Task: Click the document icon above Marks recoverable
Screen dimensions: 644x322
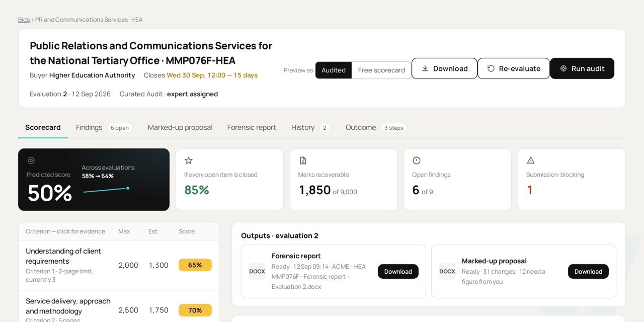Action: tap(303, 160)
